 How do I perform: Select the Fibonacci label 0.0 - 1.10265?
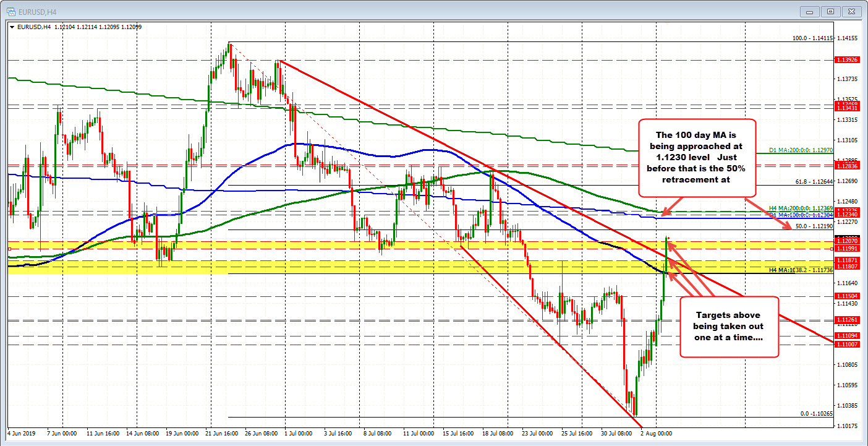[x=816, y=413]
